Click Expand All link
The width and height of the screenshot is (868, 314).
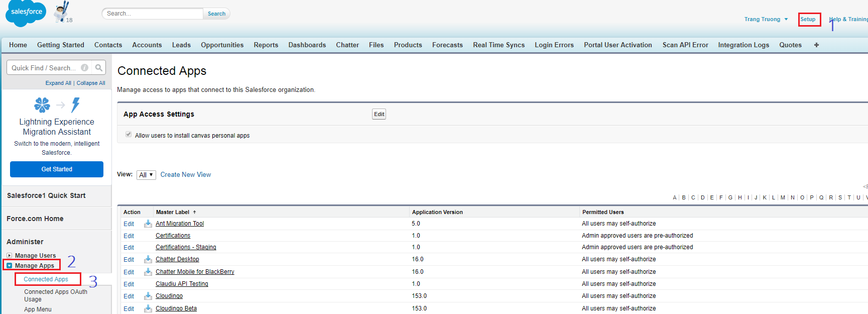tap(58, 83)
